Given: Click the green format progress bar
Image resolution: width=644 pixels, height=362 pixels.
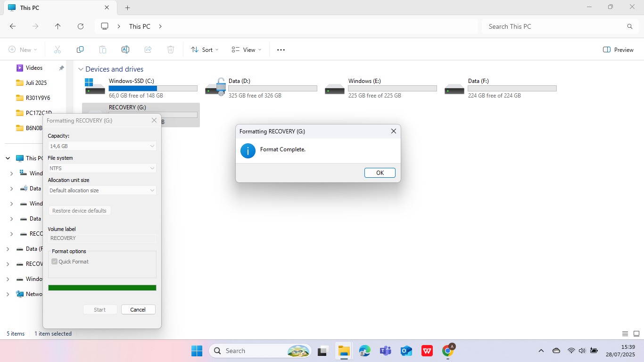Looking at the screenshot, I should click(102, 288).
